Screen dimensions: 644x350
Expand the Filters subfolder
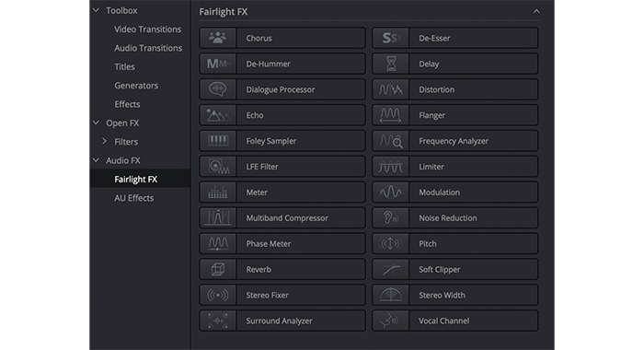104,142
